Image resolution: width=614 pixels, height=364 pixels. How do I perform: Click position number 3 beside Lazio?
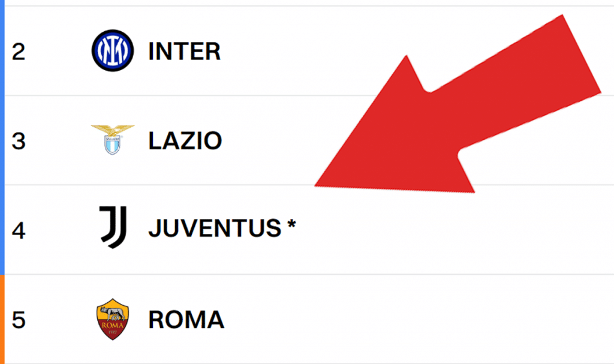click(20, 141)
